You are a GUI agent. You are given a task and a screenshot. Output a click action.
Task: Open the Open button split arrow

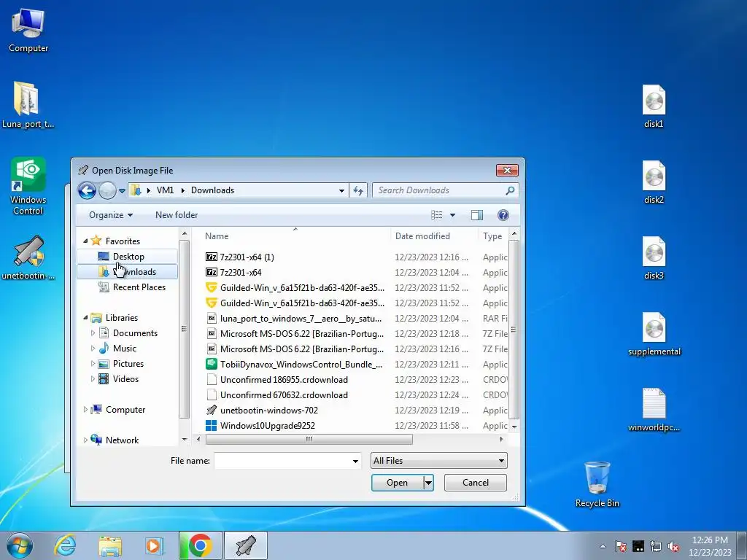tap(428, 483)
